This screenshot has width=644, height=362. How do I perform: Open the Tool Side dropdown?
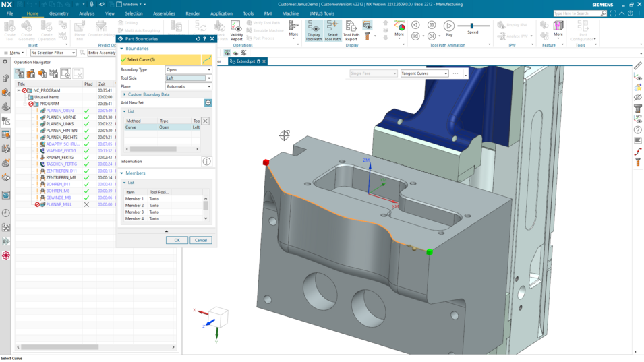click(x=189, y=78)
